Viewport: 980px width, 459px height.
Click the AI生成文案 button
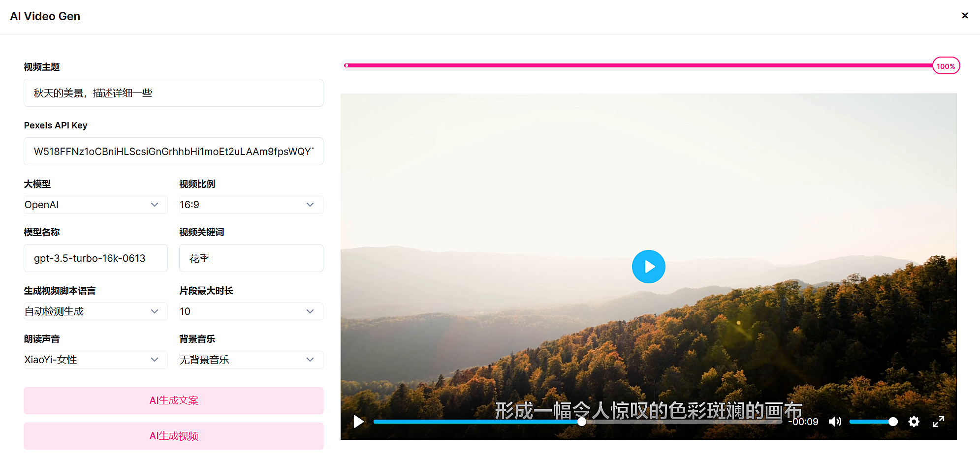173,400
